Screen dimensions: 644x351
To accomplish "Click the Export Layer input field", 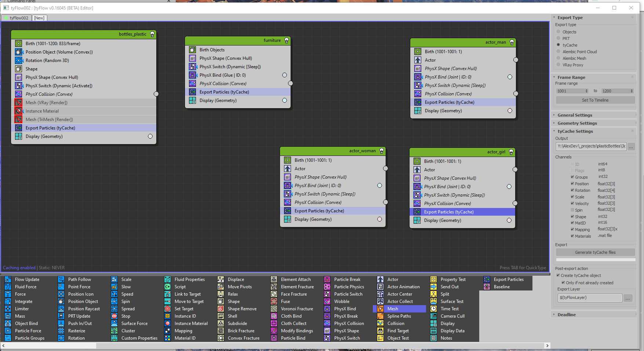I will [589, 298].
